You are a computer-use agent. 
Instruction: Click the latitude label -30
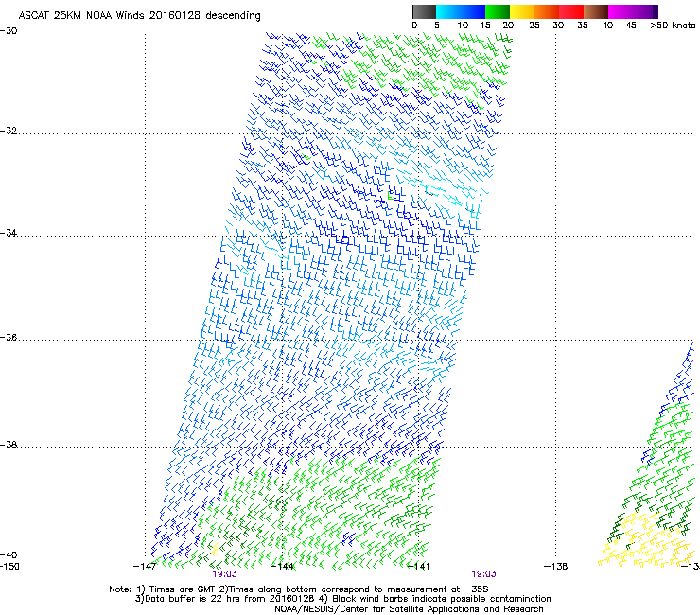[9, 31]
